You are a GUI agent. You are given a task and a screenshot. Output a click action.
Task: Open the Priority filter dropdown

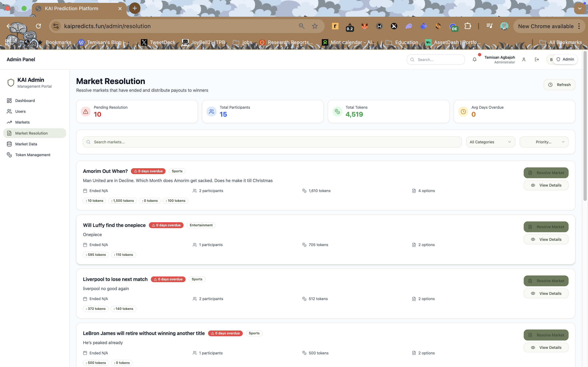tap(544, 142)
